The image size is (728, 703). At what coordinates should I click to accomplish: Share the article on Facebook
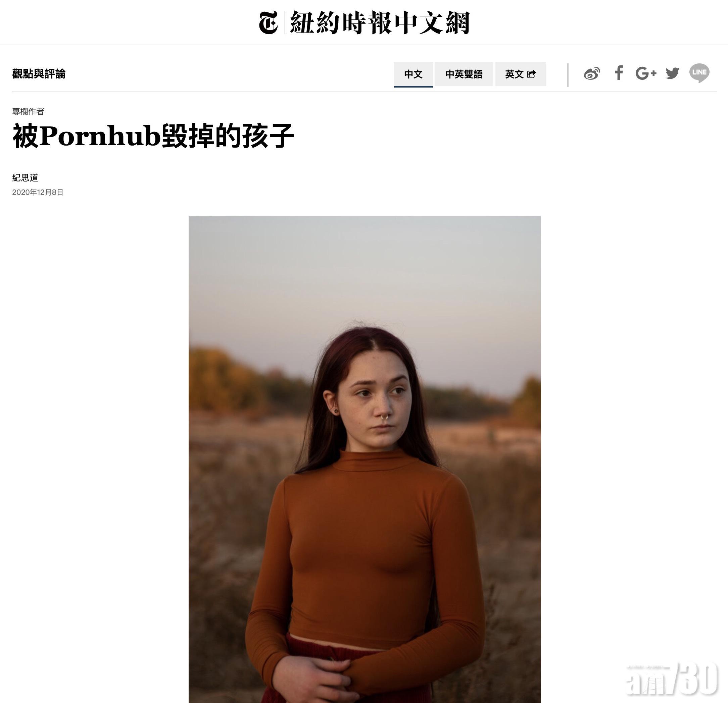point(619,73)
